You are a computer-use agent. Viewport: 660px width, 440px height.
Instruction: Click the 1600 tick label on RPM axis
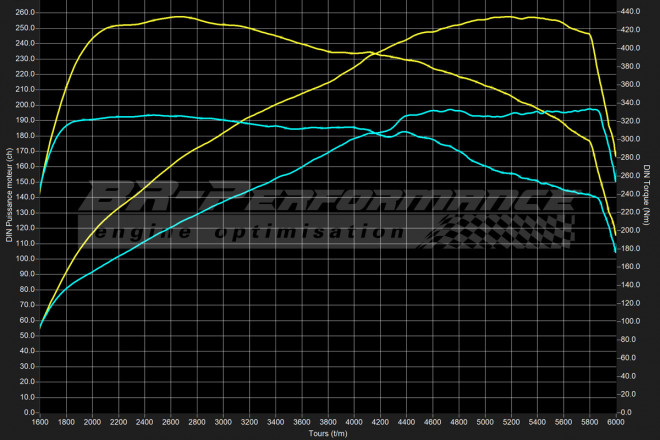click(x=40, y=424)
